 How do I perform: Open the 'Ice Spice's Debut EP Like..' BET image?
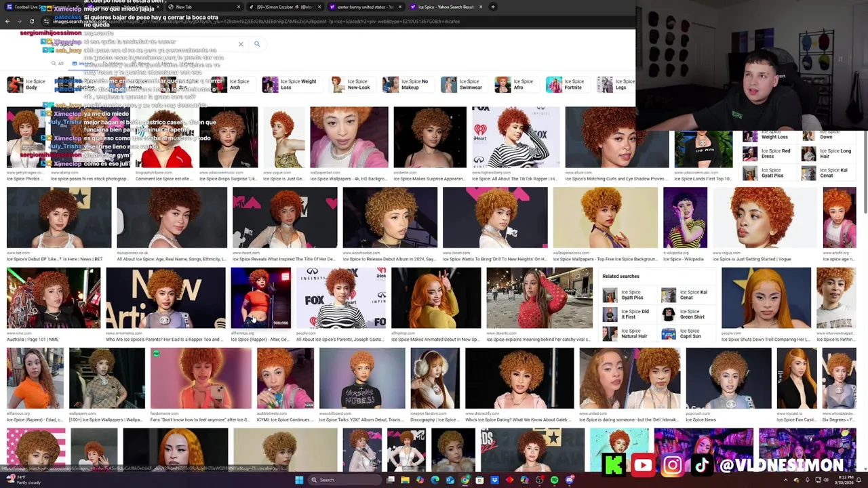pos(59,218)
